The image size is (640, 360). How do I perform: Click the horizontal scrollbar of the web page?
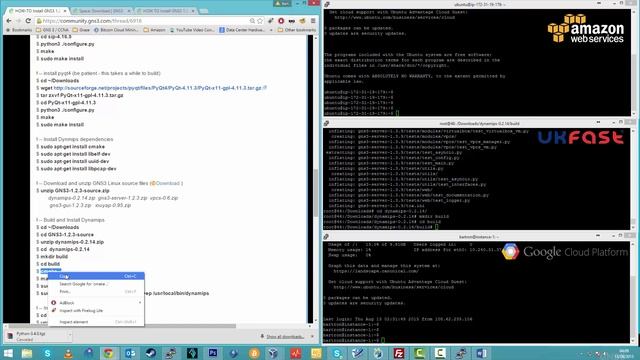click(122, 326)
